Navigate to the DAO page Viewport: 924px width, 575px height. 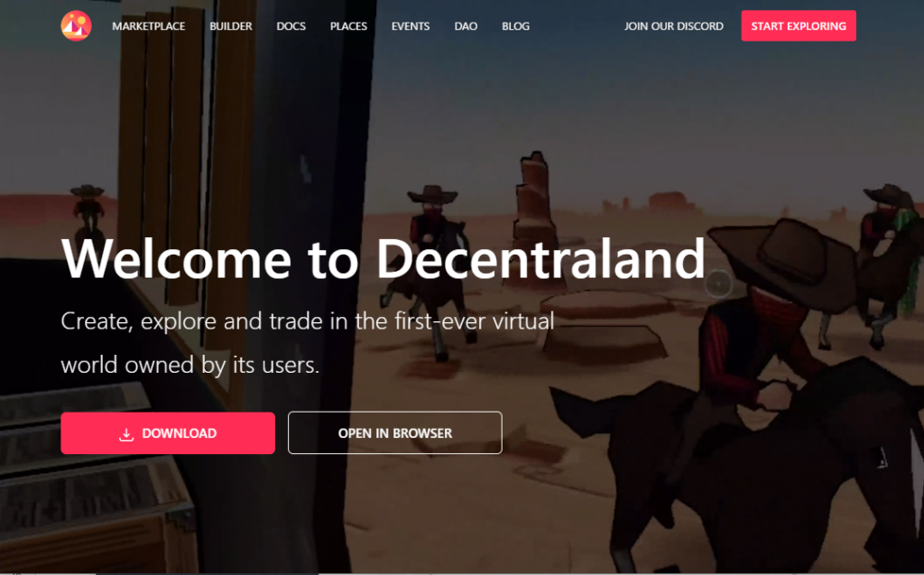pyautogui.click(x=466, y=26)
